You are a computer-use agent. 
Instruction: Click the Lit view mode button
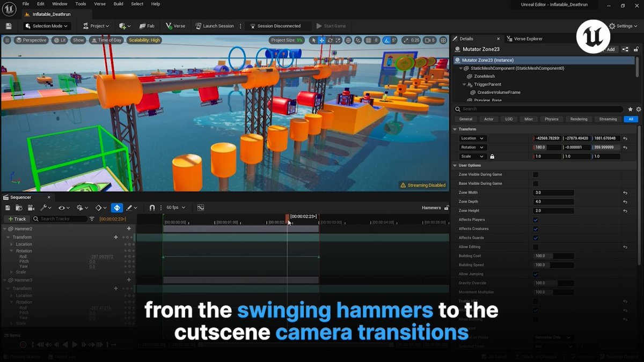(60, 40)
